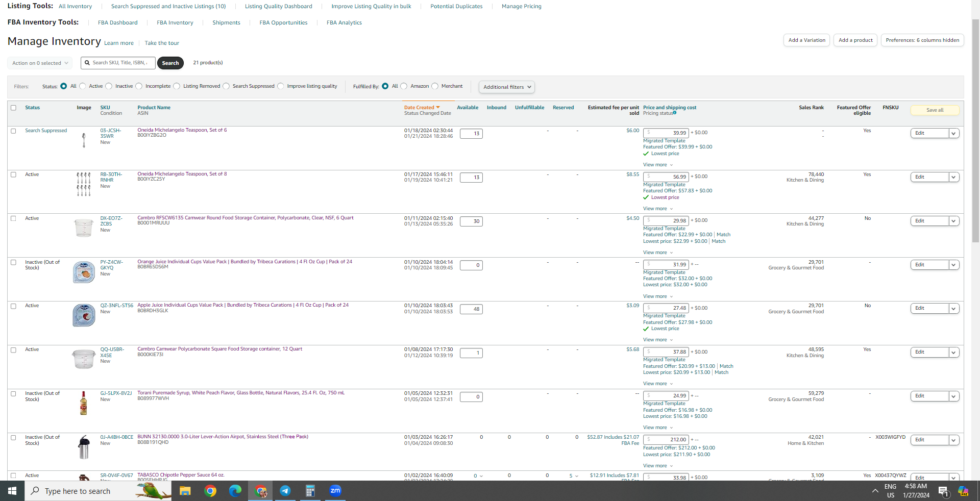Click the black Search button
The height and width of the screenshot is (501, 980).
pos(170,63)
